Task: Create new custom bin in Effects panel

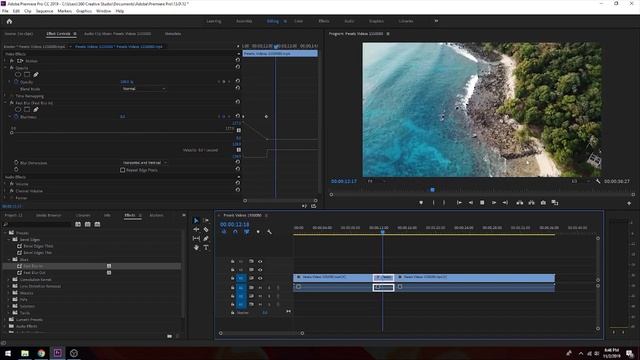Action: click(169, 336)
